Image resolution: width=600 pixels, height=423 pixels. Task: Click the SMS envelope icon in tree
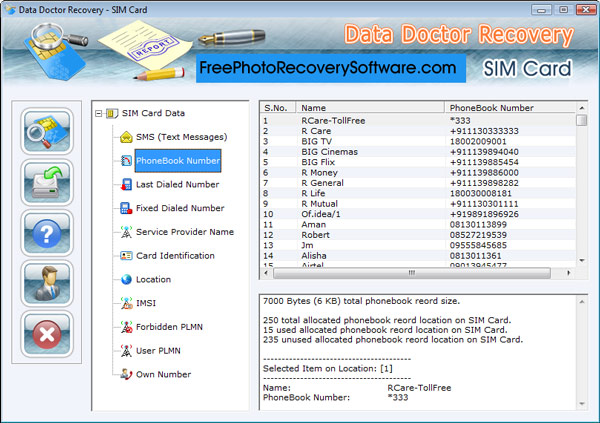[x=126, y=137]
